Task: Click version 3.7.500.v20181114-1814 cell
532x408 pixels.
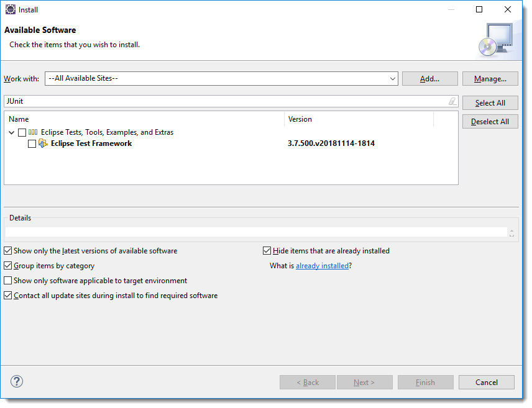Action: tap(331, 143)
